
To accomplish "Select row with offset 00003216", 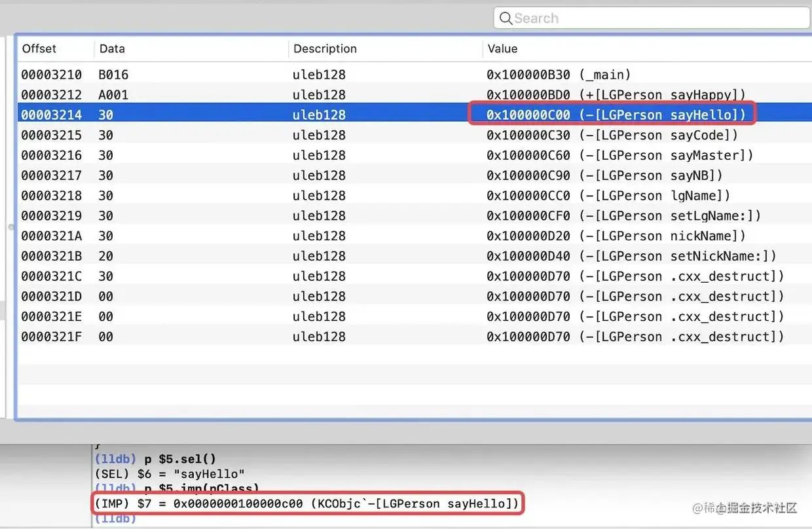I will (x=414, y=155).
